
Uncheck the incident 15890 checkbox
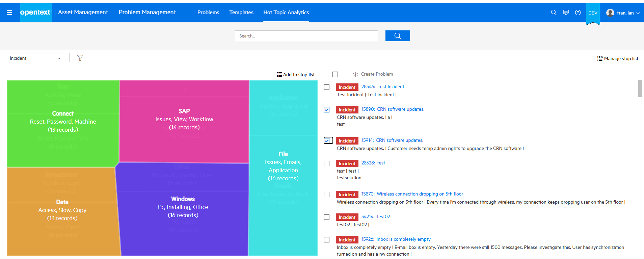(327, 110)
